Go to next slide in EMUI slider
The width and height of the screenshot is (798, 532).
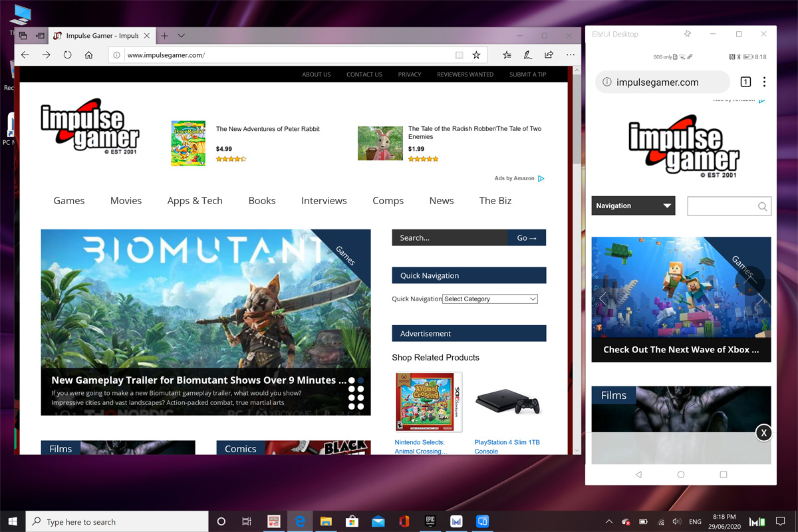pos(760,298)
